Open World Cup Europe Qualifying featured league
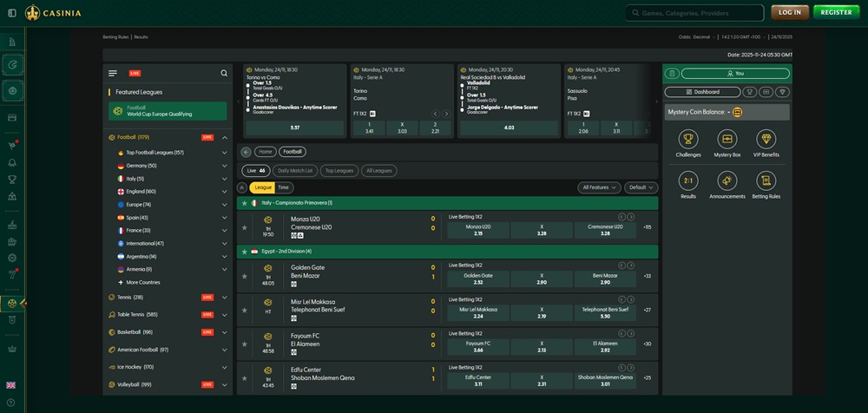Screen dimensions: 868x413 [x=168, y=111]
